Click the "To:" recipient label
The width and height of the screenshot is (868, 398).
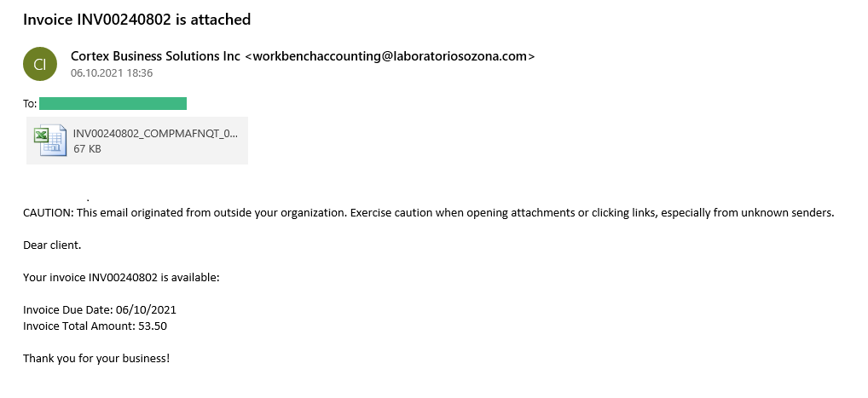(30, 103)
